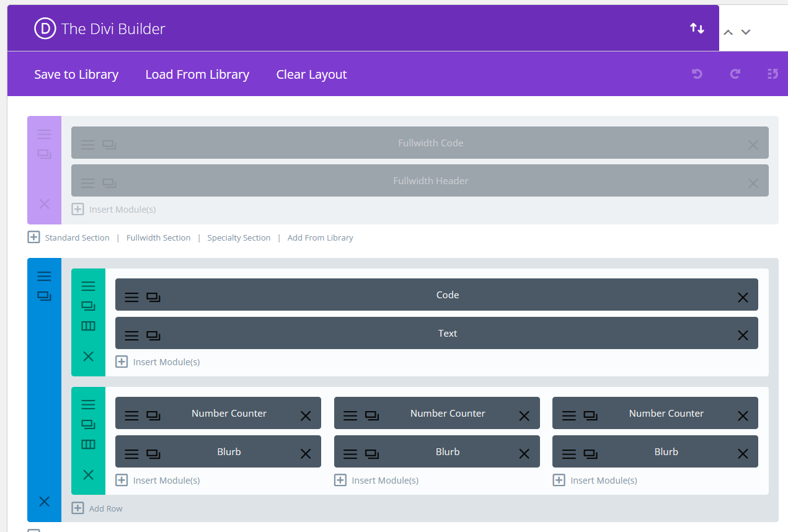Open first column Number Counter settings icon

tap(131, 415)
